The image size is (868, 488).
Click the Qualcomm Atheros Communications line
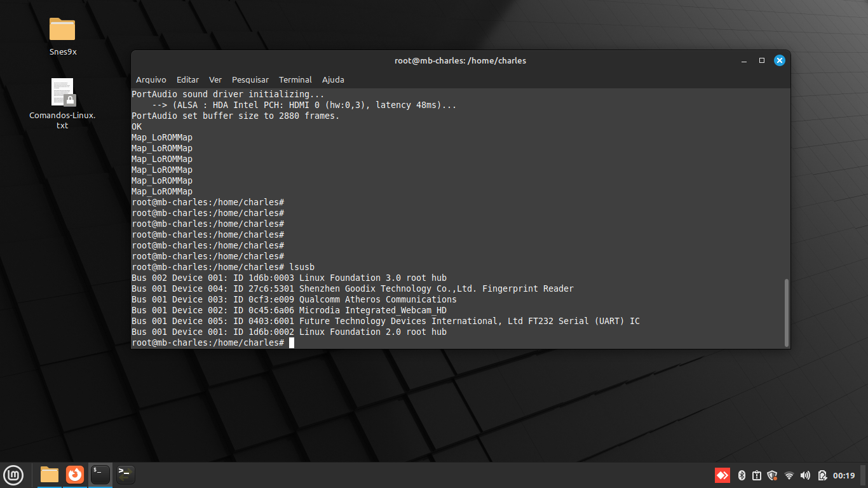point(294,299)
